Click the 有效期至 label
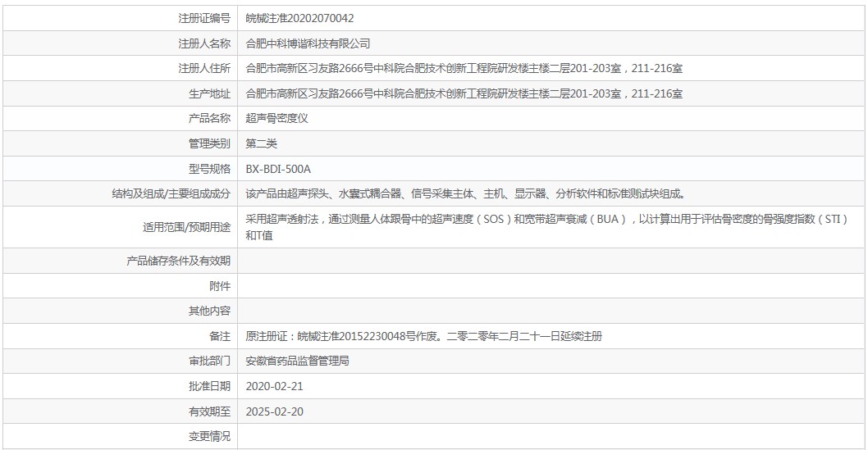The width and height of the screenshot is (868, 450). [x=209, y=411]
